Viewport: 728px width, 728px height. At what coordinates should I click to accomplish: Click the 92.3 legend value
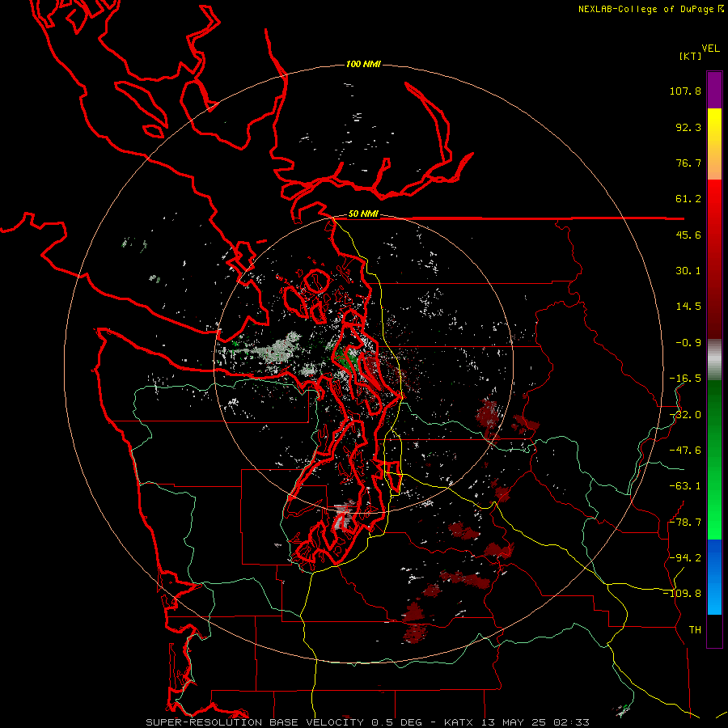688,127
